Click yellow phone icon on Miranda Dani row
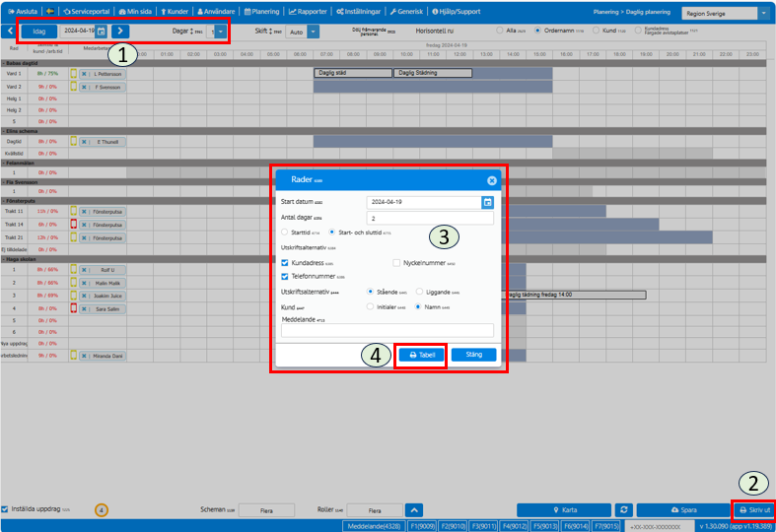Screen dimensions: 776x532 click(x=74, y=356)
